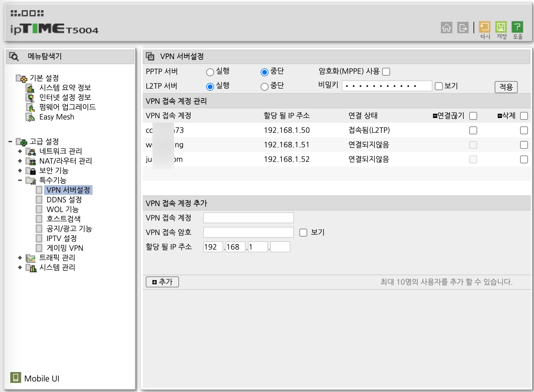Open 시스템 요약 정보 menu item
The width and height of the screenshot is (534, 392).
65,88
